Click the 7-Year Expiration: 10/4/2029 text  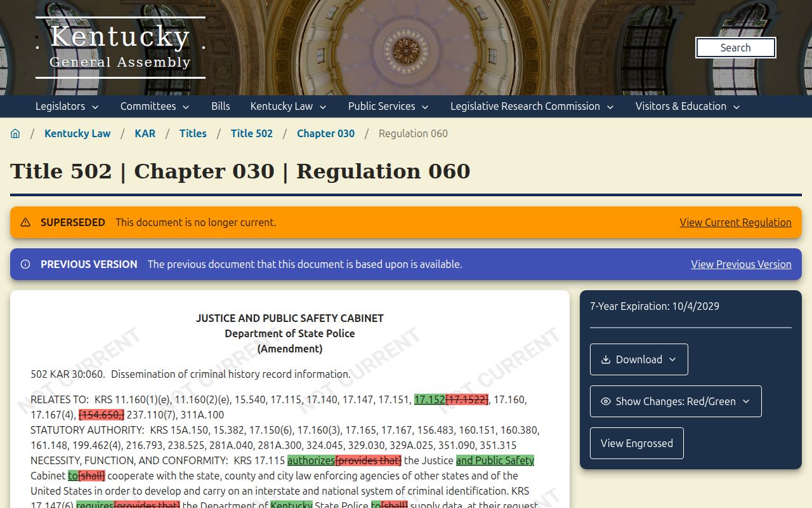(x=655, y=306)
